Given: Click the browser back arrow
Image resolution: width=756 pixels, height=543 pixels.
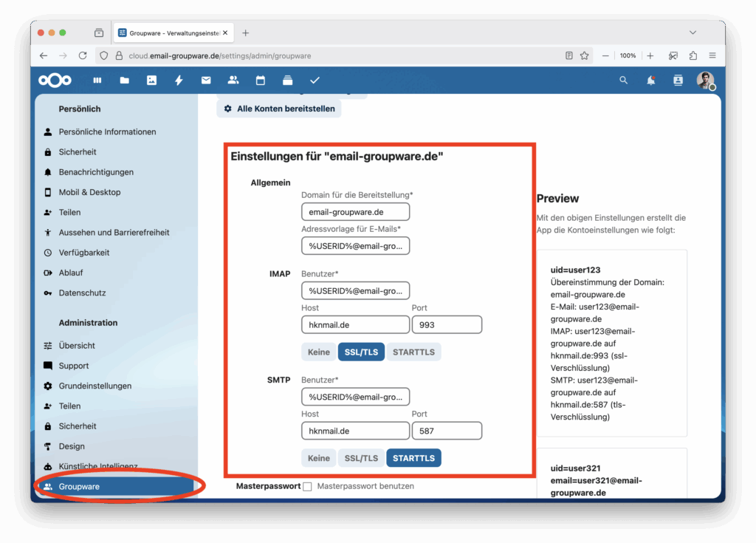Looking at the screenshot, I should [44, 55].
